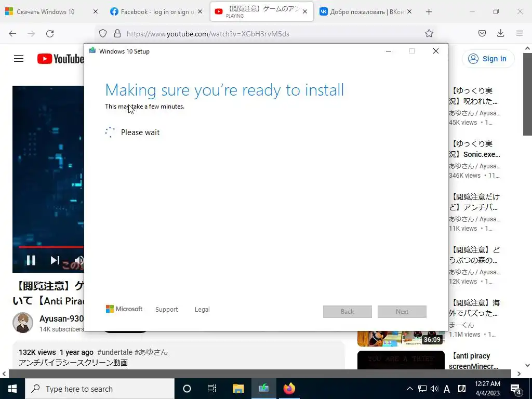Open File Explorer from the taskbar

[238, 389]
